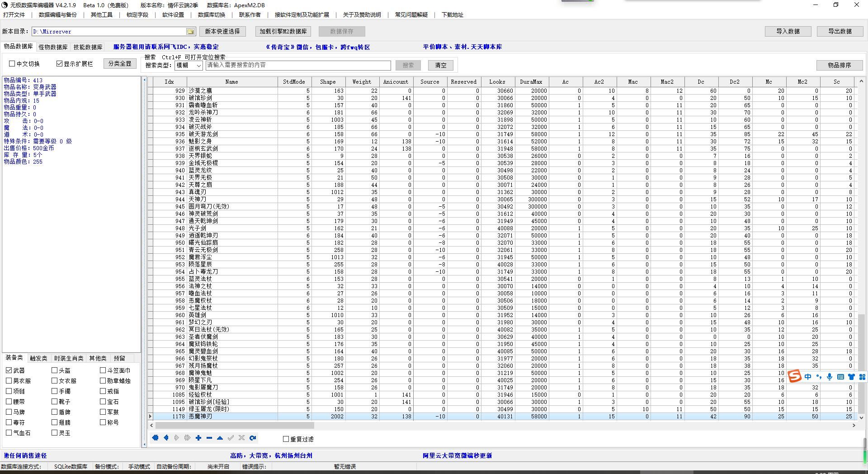Screen dimensions: 868x474
Task: Click 分类全显 button
Action: coord(120,64)
